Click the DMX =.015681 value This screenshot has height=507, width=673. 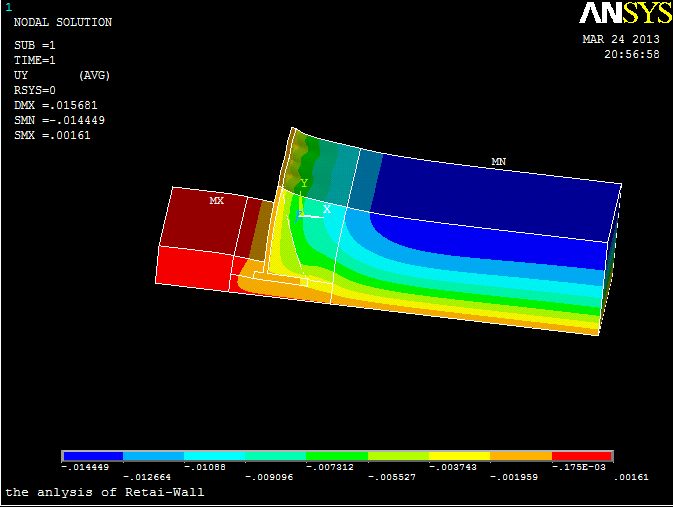(56, 106)
